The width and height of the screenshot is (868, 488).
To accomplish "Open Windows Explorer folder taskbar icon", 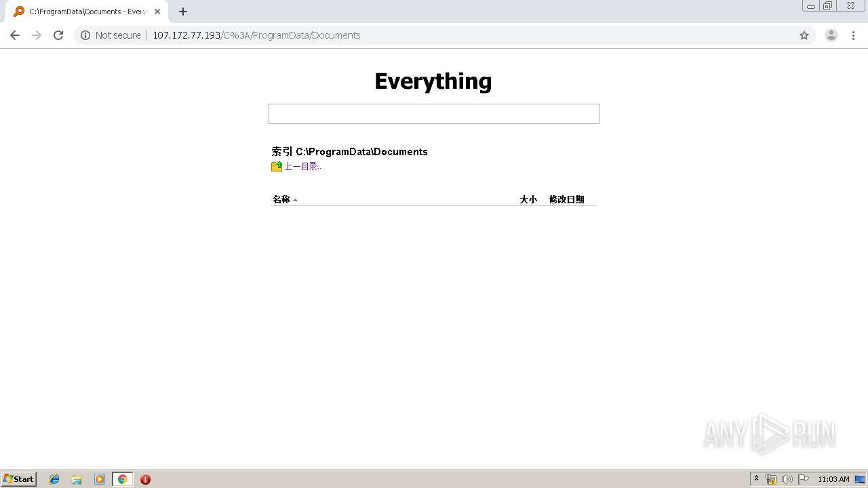I will 77,479.
